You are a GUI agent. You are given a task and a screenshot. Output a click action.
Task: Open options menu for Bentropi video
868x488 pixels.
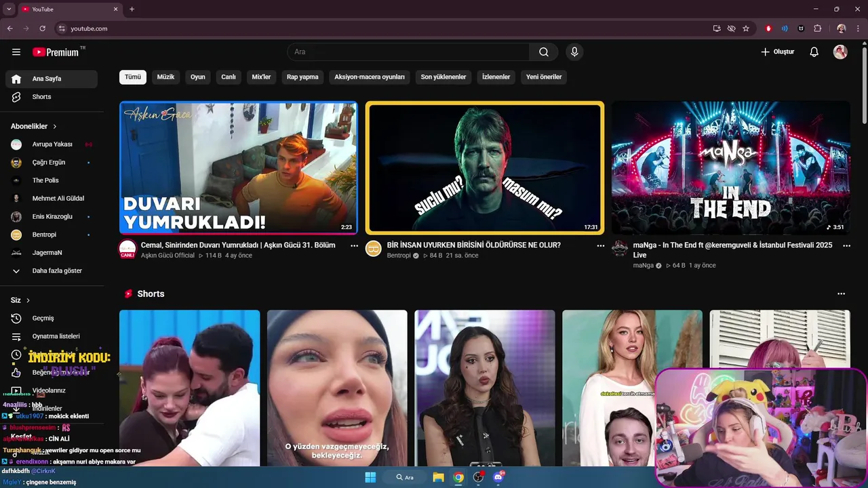[600, 246]
